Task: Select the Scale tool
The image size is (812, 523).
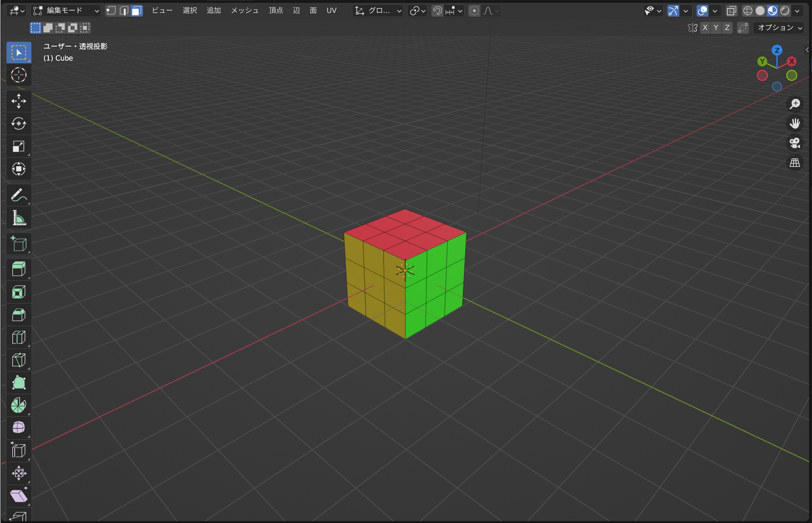Action: click(x=19, y=146)
